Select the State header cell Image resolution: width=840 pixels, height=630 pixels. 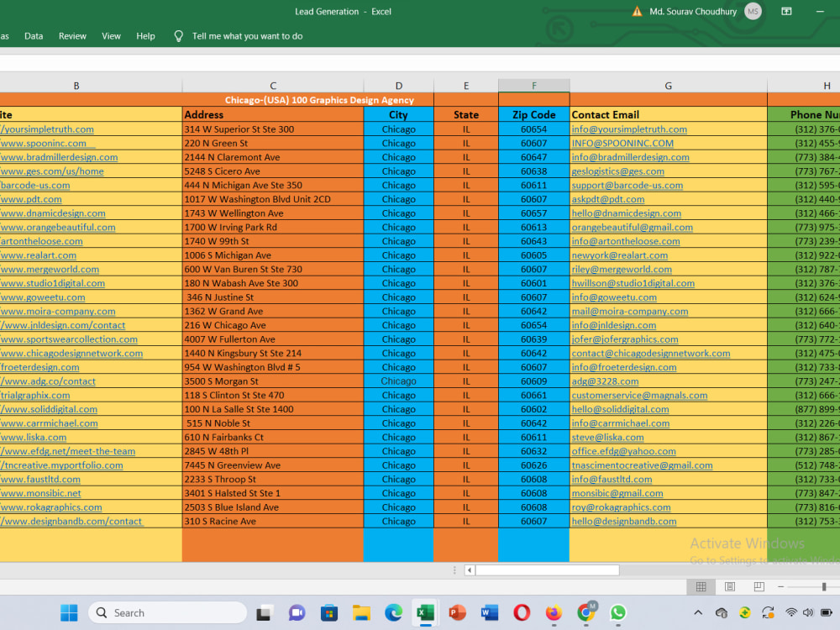(466, 114)
